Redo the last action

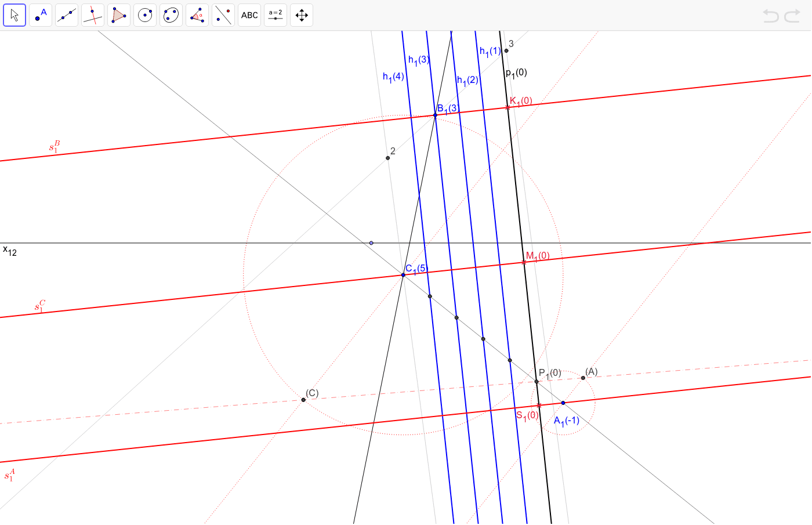coord(792,16)
